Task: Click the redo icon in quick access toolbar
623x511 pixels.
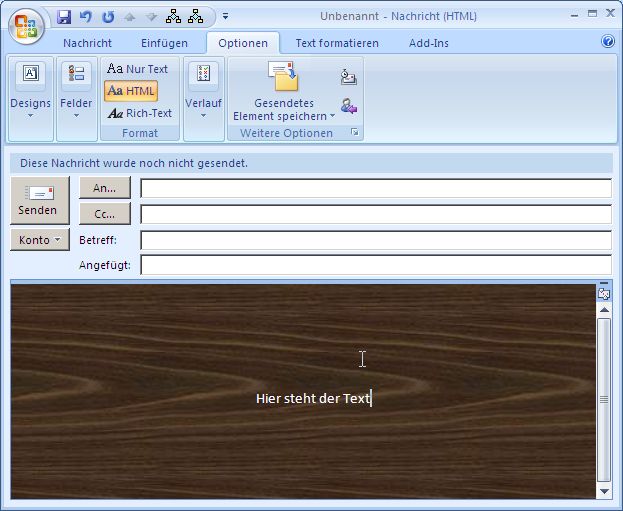Action: [x=105, y=17]
